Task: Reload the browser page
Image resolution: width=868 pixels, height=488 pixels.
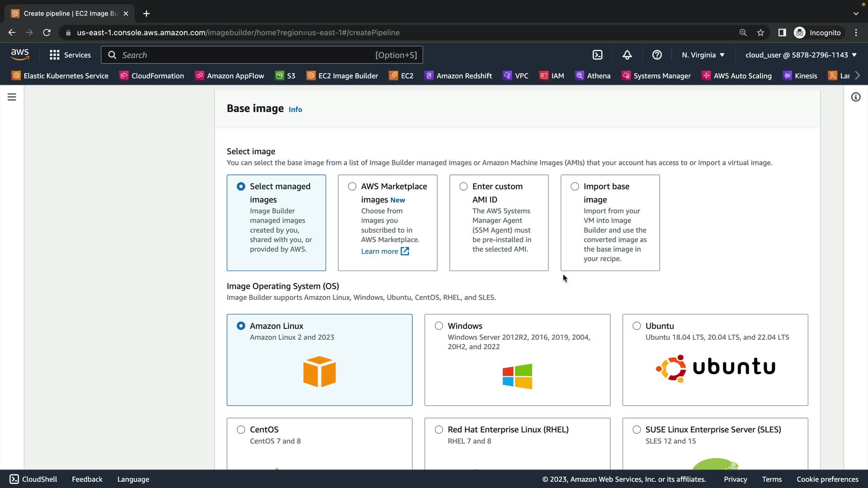Action: [x=47, y=33]
